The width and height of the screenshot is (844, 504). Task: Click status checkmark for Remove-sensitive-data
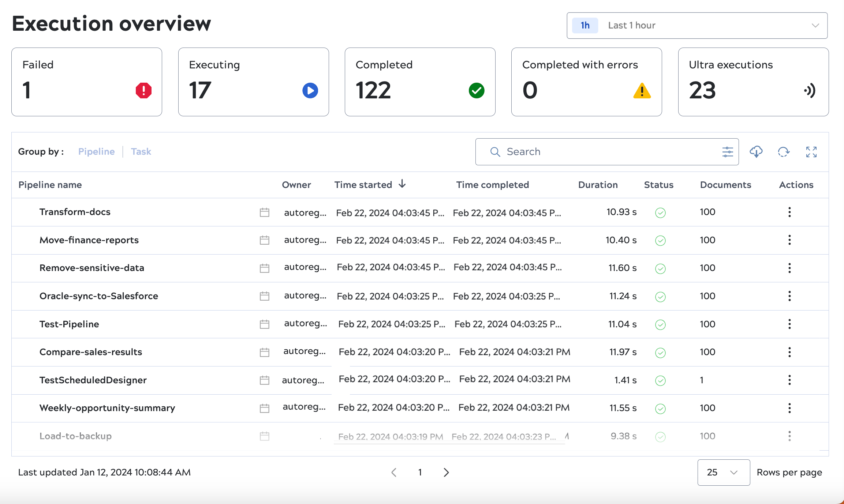click(x=660, y=268)
